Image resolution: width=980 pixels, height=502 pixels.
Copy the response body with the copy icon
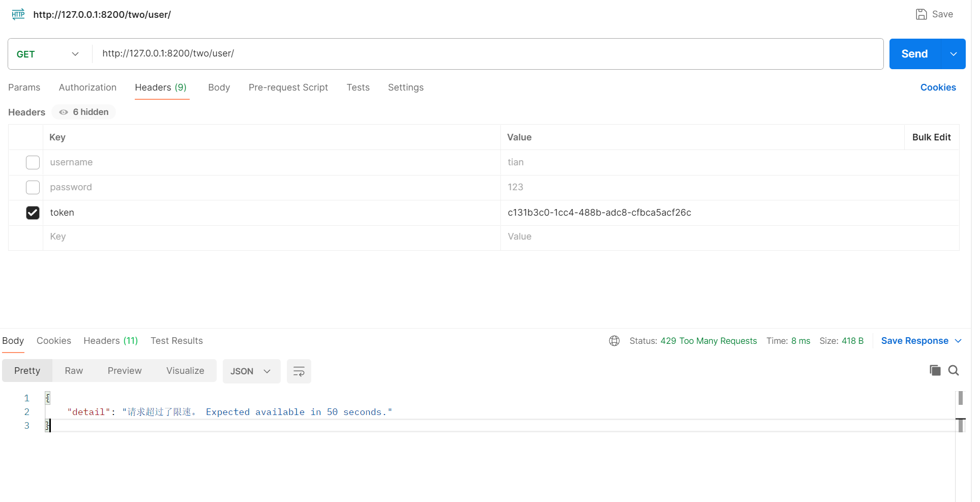(x=935, y=370)
